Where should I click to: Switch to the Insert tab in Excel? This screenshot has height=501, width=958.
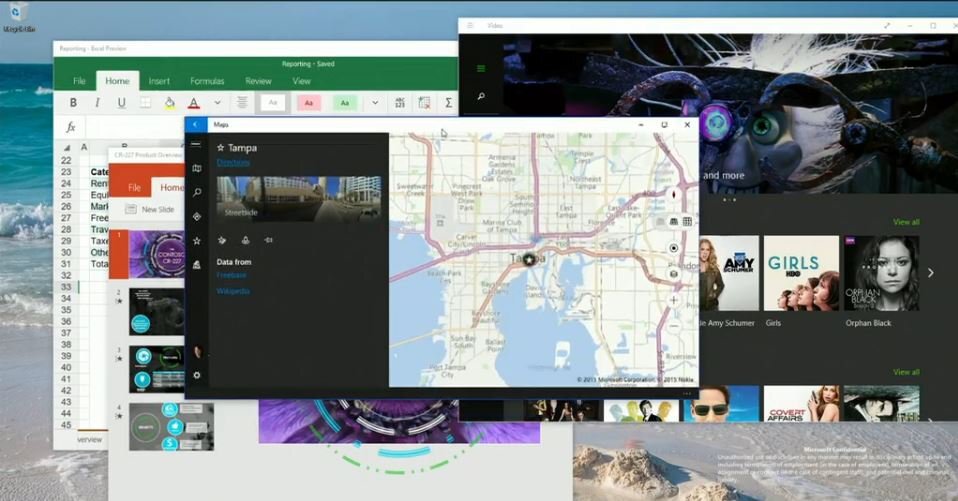point(159,81)
